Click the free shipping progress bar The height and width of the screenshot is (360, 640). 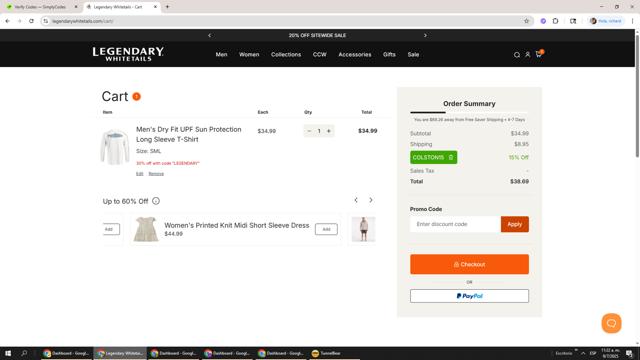[469, 112]
